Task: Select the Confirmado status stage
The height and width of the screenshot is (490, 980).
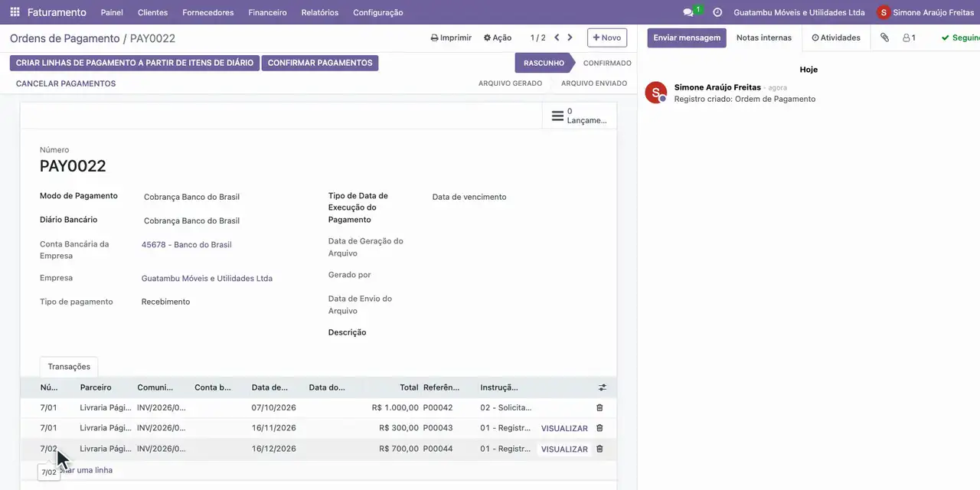Action: pyautogui.click(x=607, y=63)
